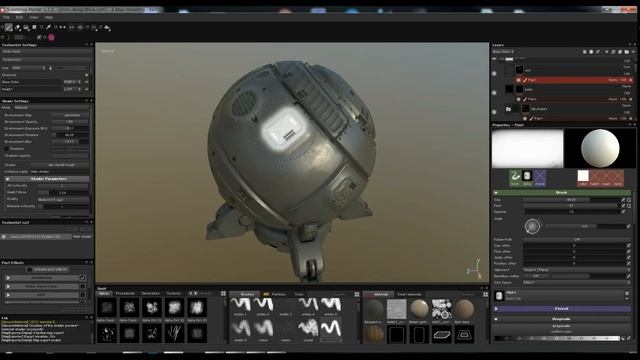Select the Projection tool in toolbar
The height and width of the screenshot is (360, 640).
click(x=26, y=28)
